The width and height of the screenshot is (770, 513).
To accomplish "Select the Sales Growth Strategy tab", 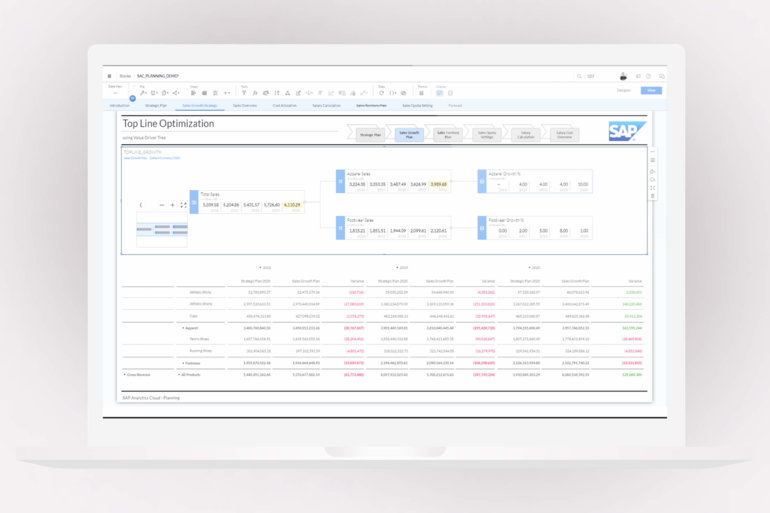I will tap(200, 106).
